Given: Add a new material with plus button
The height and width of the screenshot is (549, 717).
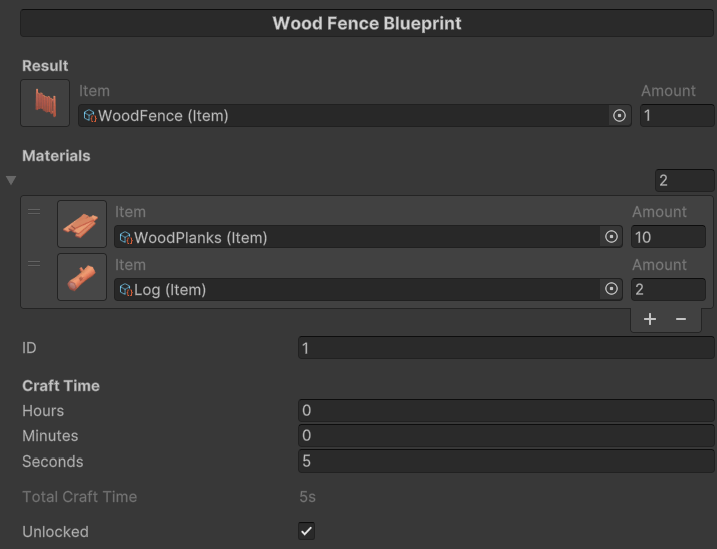Looking at the screenshot, I should (650, 319).
